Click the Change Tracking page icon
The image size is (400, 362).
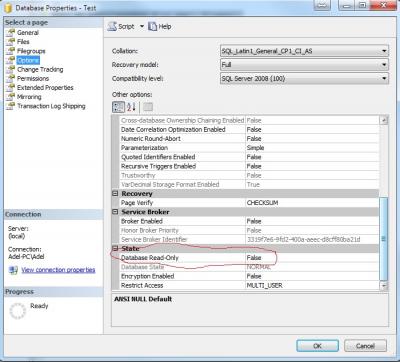(x=11, y=69)
